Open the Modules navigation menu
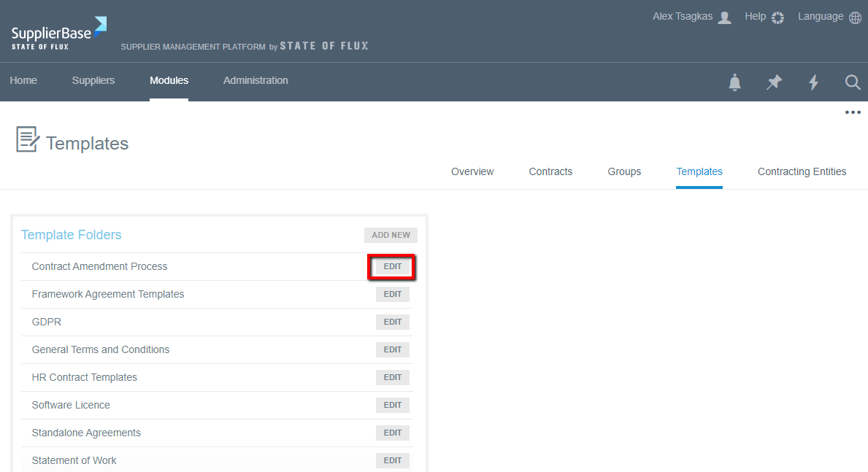This screenshot has width=868, height=472. coord(169,81)
